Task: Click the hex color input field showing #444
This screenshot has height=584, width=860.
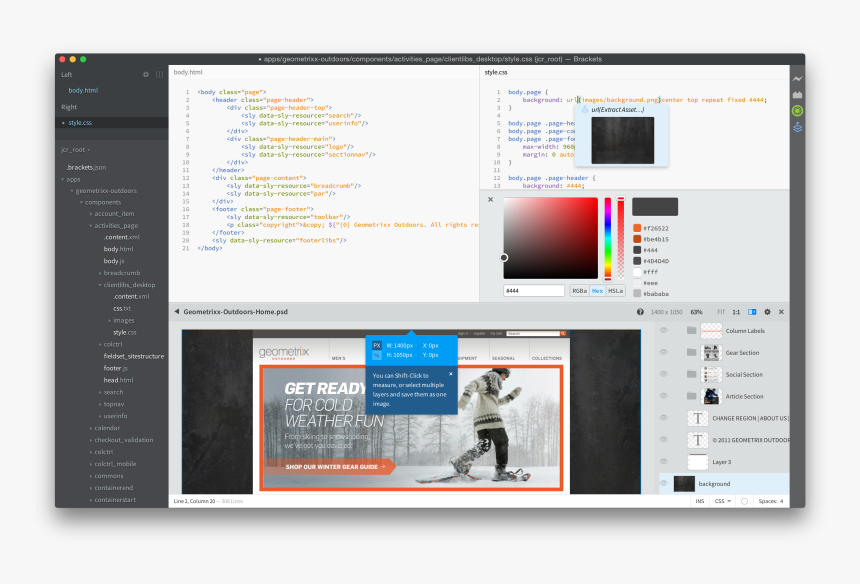Action: click(534, 291)
